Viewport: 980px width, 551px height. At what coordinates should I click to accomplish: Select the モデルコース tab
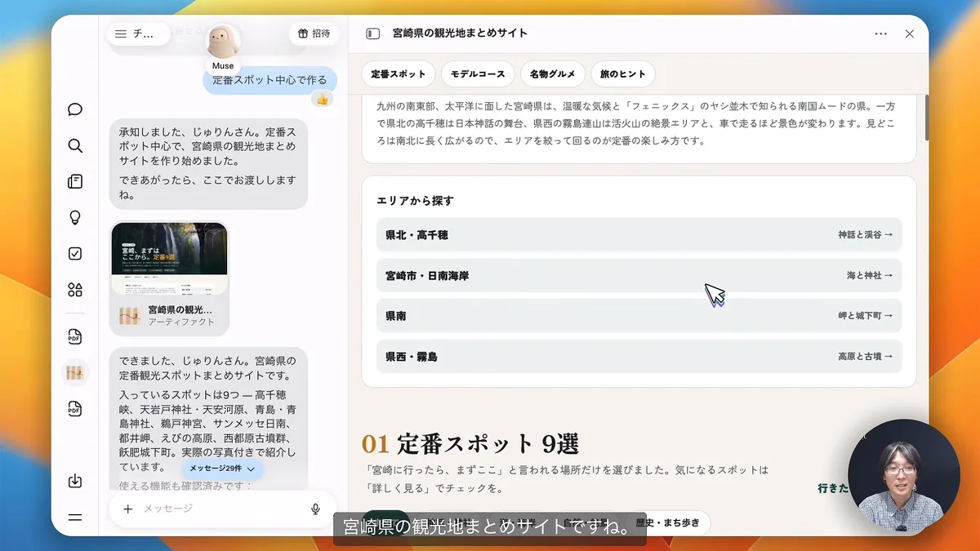478,73
